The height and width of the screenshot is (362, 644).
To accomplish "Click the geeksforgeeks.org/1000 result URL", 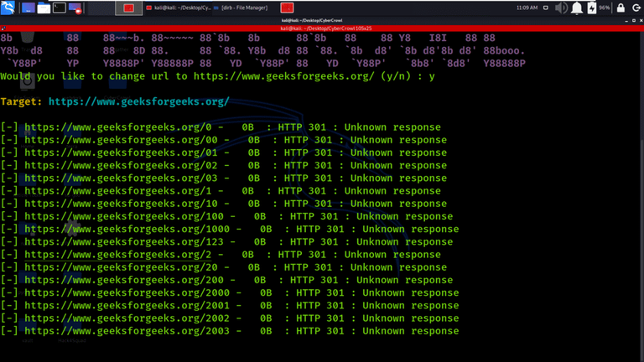I will click(x=127, y=229).
